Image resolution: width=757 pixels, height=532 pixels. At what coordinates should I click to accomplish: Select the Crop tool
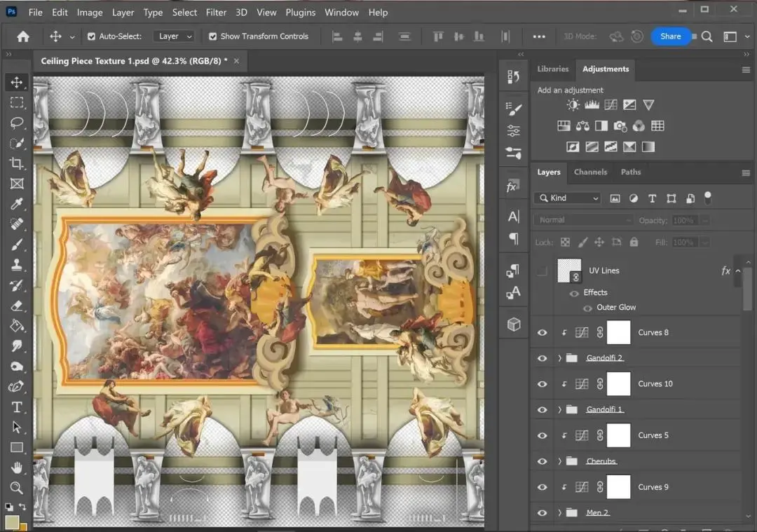coord(17,163)
